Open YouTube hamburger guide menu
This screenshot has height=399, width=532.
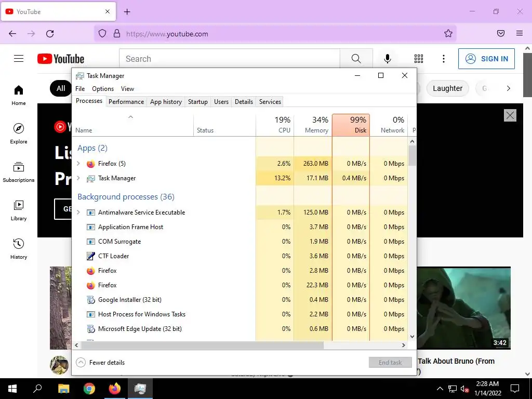click(x=19, y=59)
